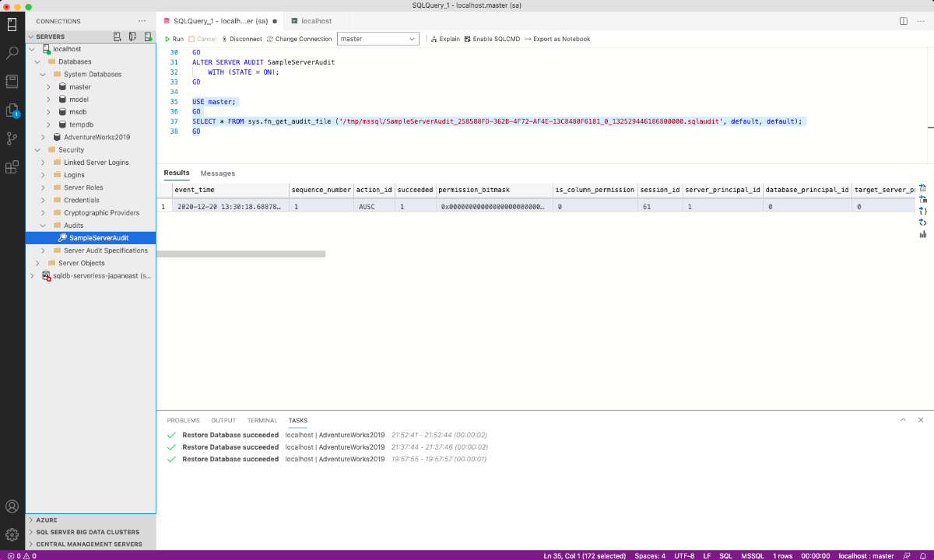Select SampleServerAudit in the tree
This screenshot has height=560, width=934.
(91, 238)
